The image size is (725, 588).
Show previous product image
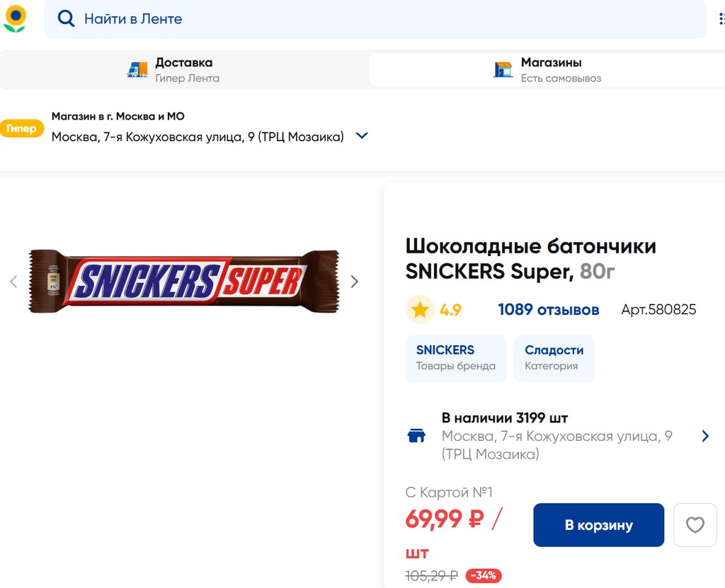(x=13, y=282)
